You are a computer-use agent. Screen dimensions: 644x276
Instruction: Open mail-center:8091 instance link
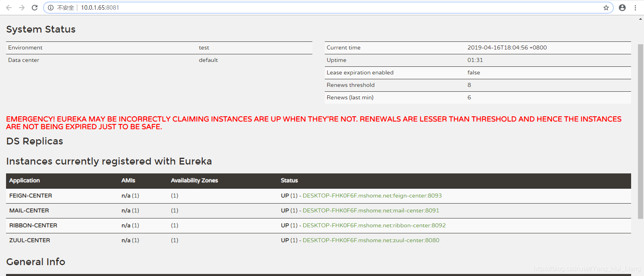coord(371,210)
